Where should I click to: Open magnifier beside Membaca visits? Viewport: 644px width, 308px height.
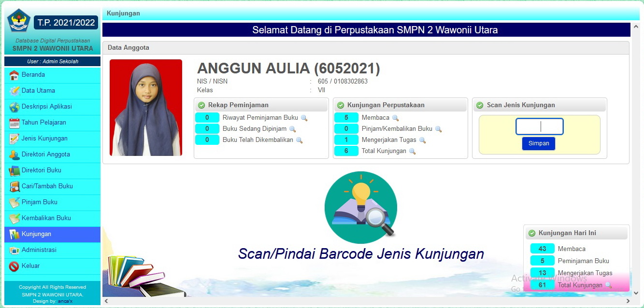[395, 118]
